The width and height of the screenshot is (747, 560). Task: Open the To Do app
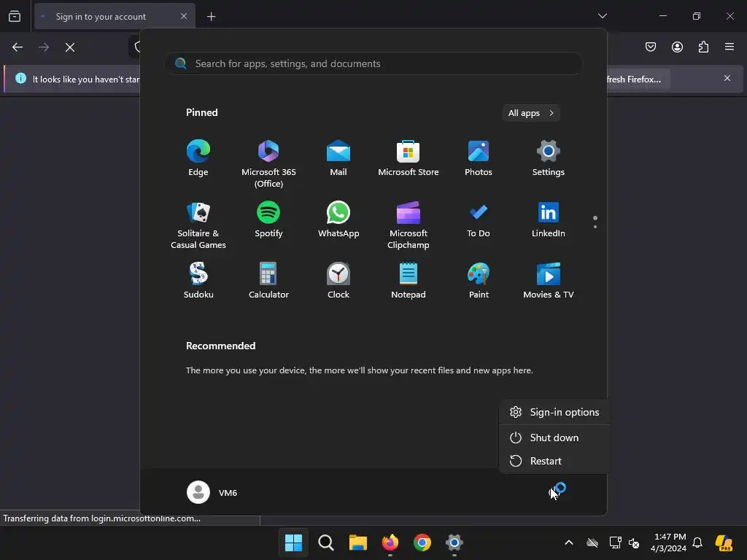pyautogui.click(x=479, y=219)
